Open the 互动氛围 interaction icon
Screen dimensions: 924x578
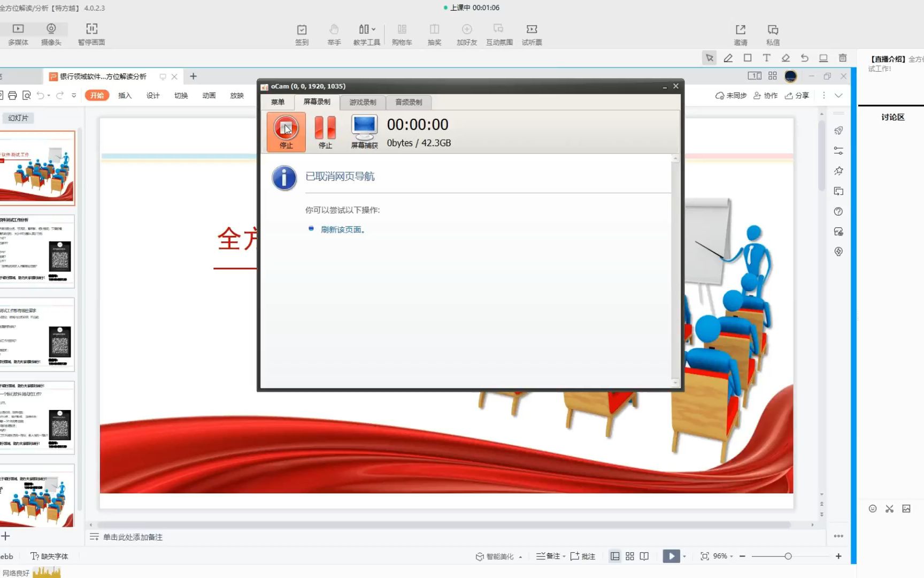499,34
